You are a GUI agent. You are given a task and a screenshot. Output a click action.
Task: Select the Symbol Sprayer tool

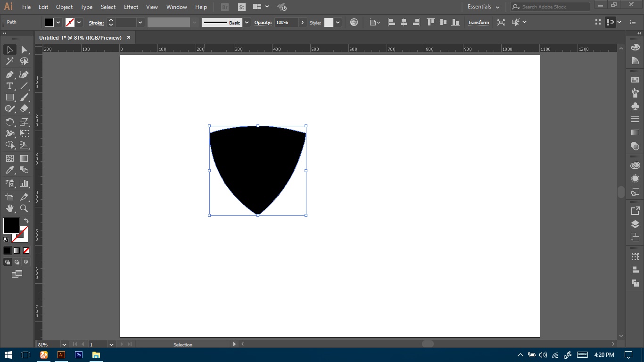pos(9,183)
